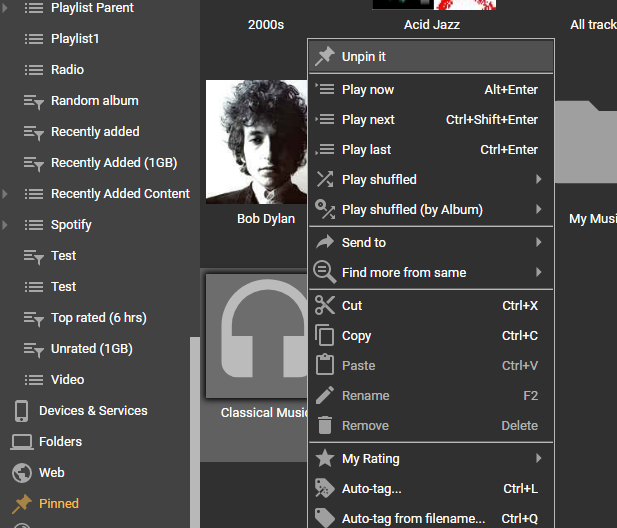Click the pin icon beside Unpin it

(x=325, y=56)
